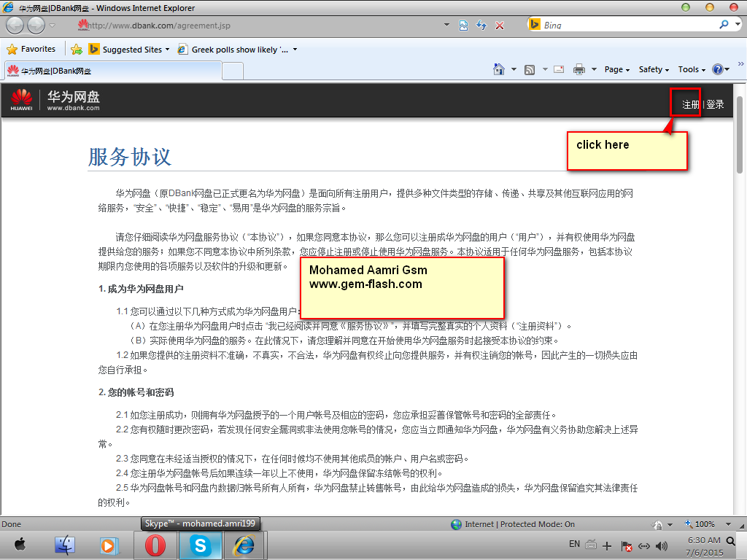Click the Print icon
Viewport: 747px width, 560px height.
[x=578, y=69]
